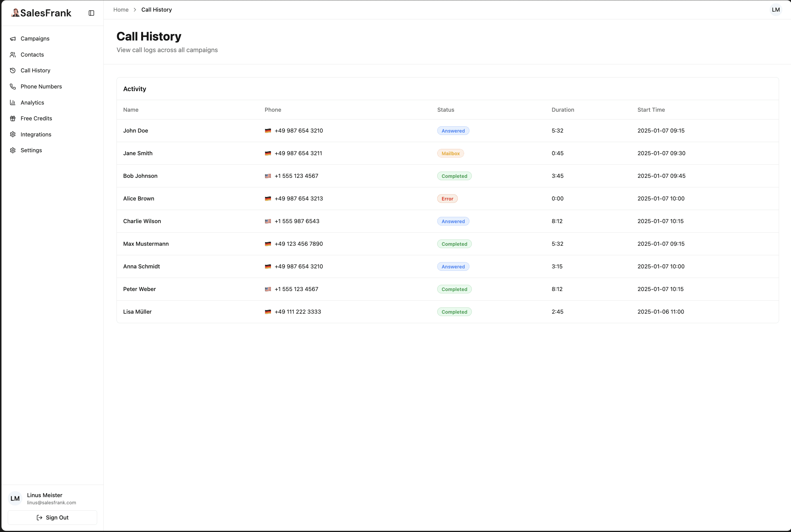The height and width of the screenshot is (532, 791).
Task: Click the Free Credits gift icon
Action: pyautogui.click(x=13, y=119)
